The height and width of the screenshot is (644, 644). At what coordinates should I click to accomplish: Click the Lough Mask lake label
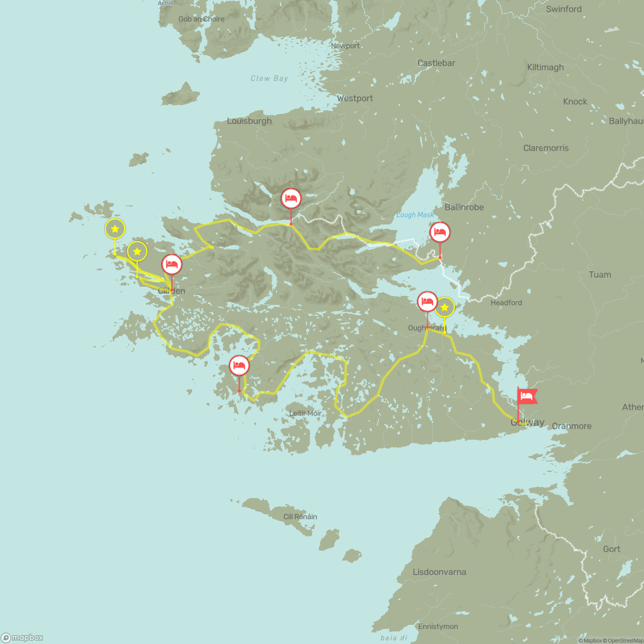415,215
